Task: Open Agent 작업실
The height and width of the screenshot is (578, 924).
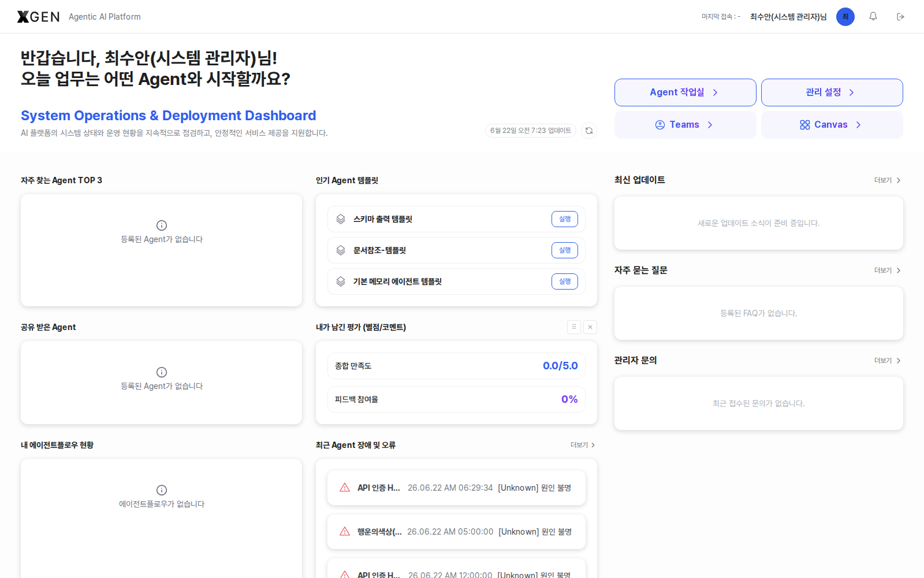Action: 685,92
